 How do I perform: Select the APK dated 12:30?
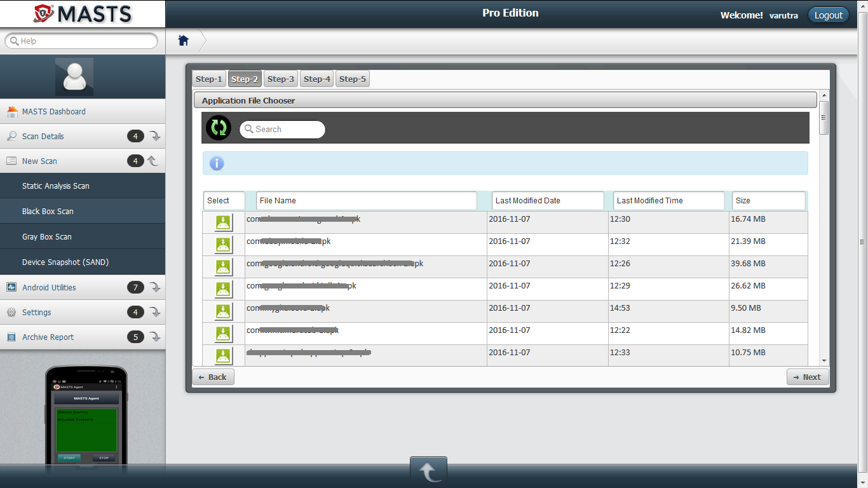223,222
